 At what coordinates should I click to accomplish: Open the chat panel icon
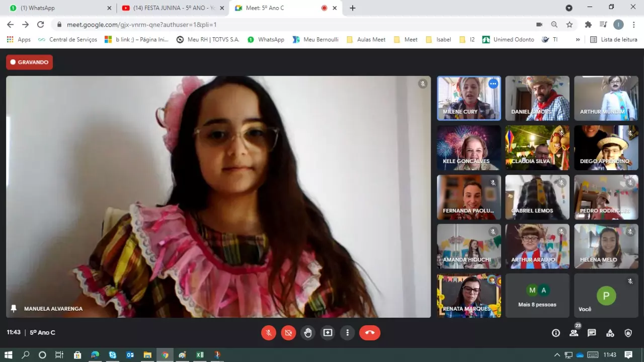point(592,333)
